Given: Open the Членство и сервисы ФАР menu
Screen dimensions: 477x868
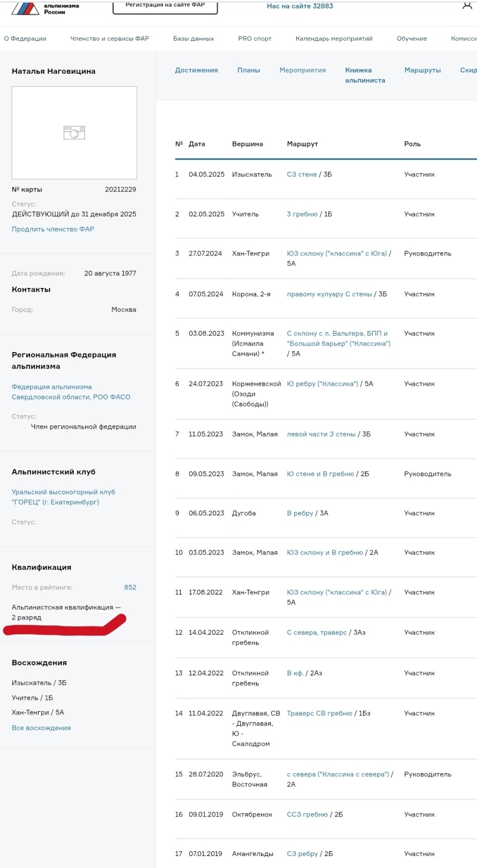Looking at the screenshot, I should click(110, 39).
